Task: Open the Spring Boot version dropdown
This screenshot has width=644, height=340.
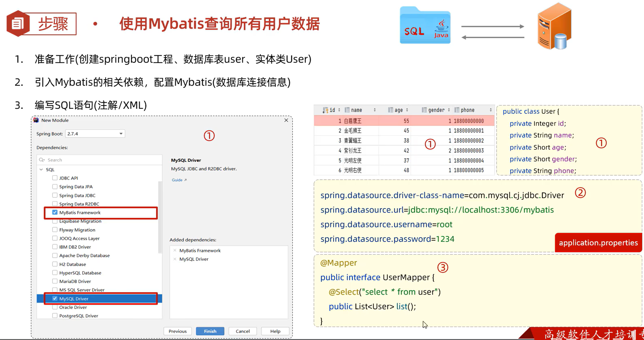Action: (x=121, y=134)
